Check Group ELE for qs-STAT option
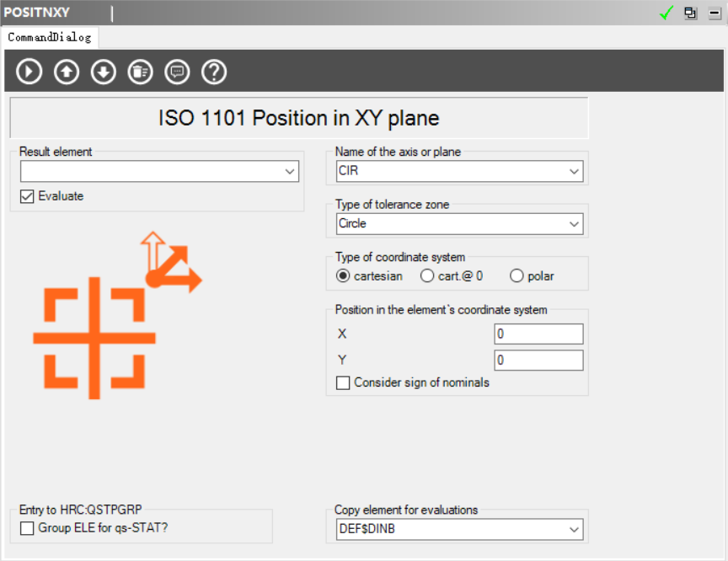 point(27,529)
